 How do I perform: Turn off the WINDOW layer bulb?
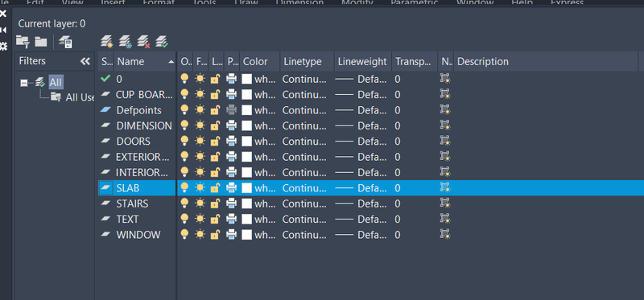point(185,235)
